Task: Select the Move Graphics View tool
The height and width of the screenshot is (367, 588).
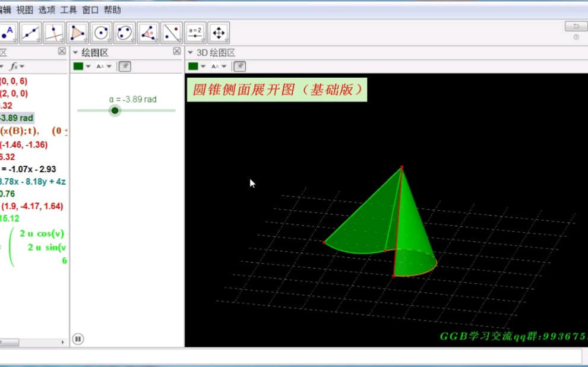Action: 219,32
